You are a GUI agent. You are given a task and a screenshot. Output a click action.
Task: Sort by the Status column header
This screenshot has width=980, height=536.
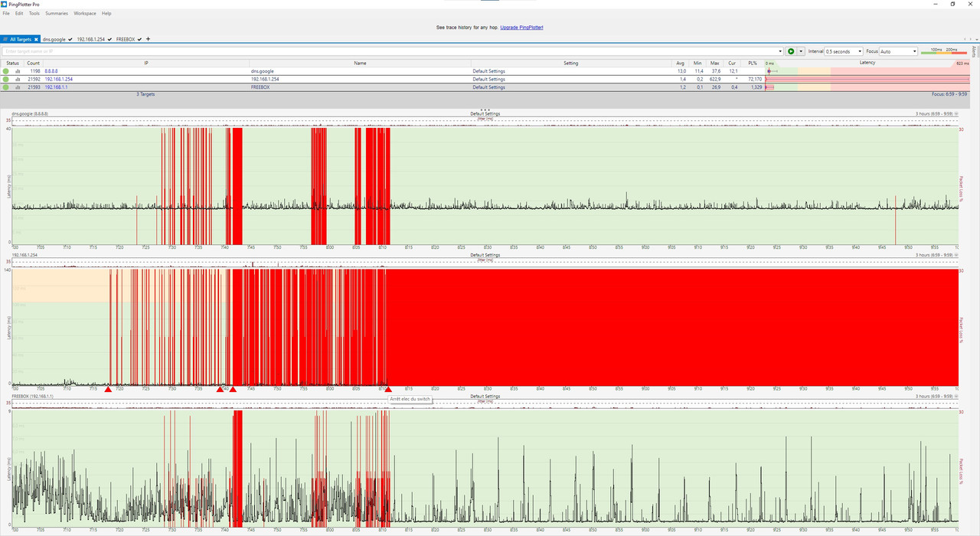click(x=12, y=63)
